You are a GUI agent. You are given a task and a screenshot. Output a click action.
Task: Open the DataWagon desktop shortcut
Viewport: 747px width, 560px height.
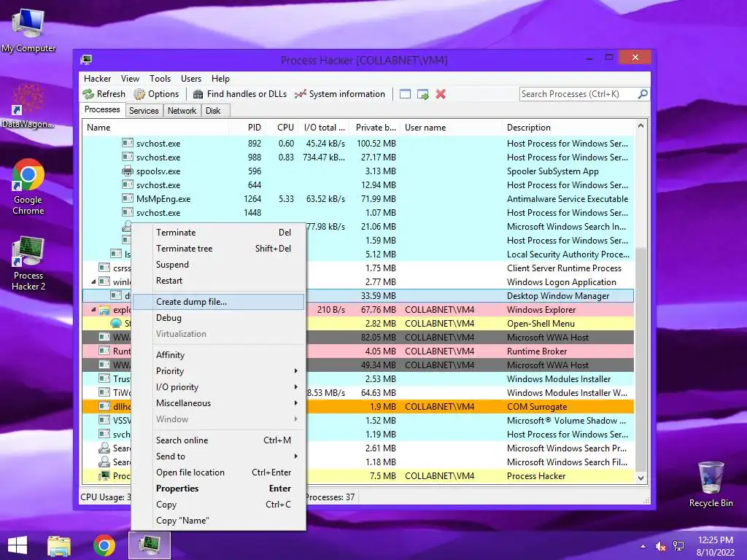coord(28,106)
